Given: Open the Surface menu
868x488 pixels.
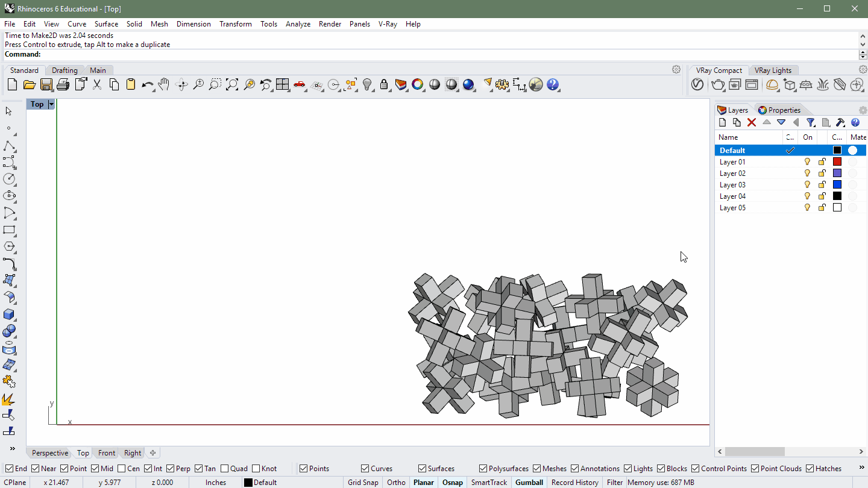Looking at the screenshot, I should coord(106,24).
